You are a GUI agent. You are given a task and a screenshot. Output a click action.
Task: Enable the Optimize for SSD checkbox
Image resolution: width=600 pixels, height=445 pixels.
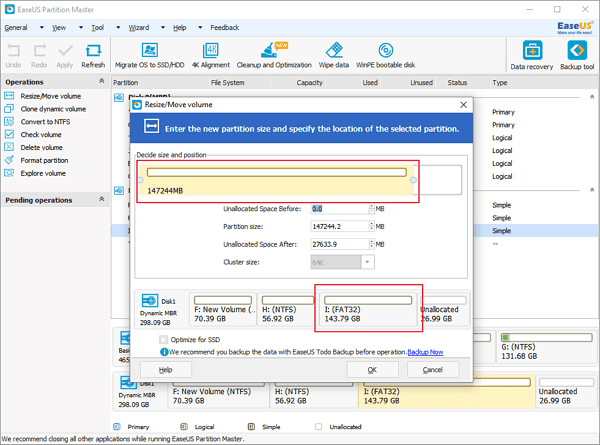[163, 339]
